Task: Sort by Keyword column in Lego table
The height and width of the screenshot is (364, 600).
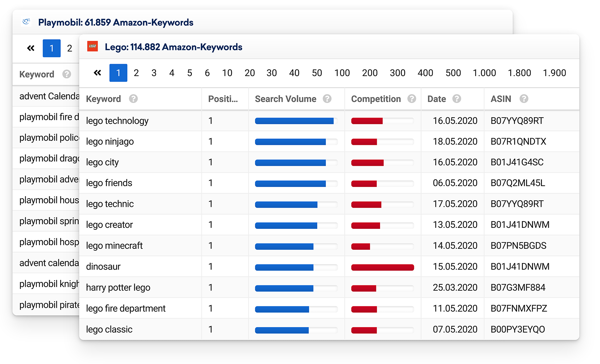Action: coord(103,99)
